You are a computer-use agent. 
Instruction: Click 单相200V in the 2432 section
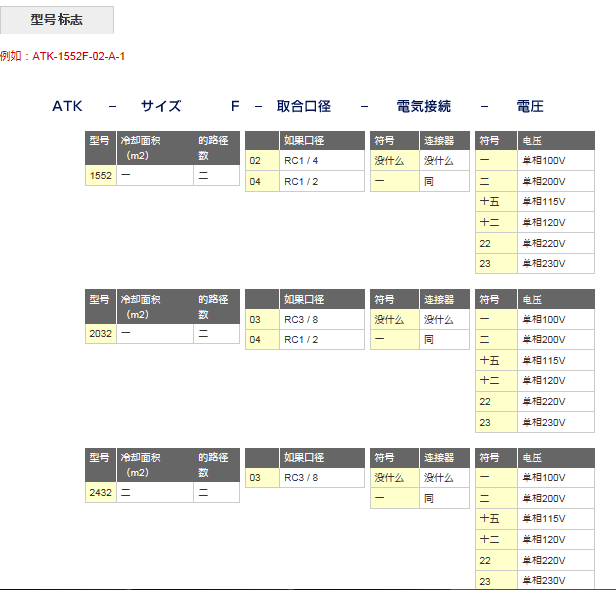click(x=556, y=498)
